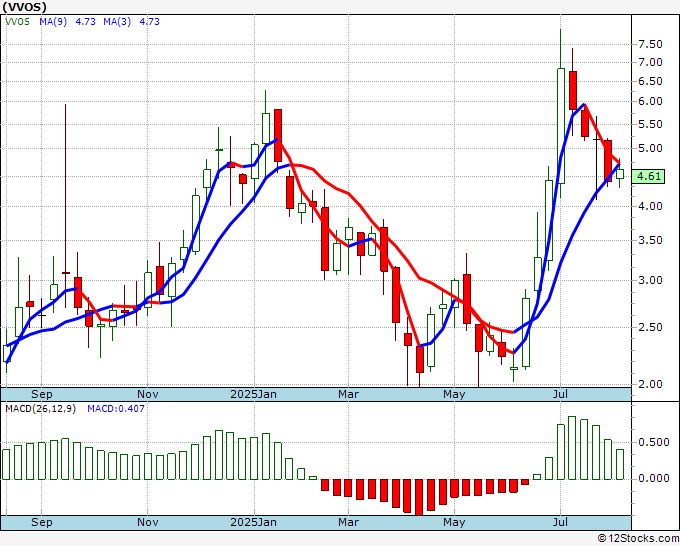680x546 pixels.
Task: Select the VVOS legend label
Action: click(x=17, y=22)
